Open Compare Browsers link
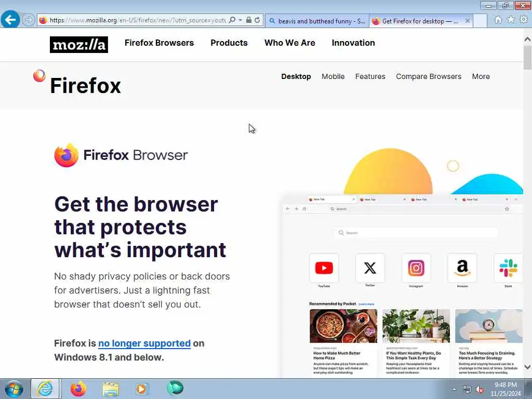Screen dimensions: 532x399 (x=429, y=76)
